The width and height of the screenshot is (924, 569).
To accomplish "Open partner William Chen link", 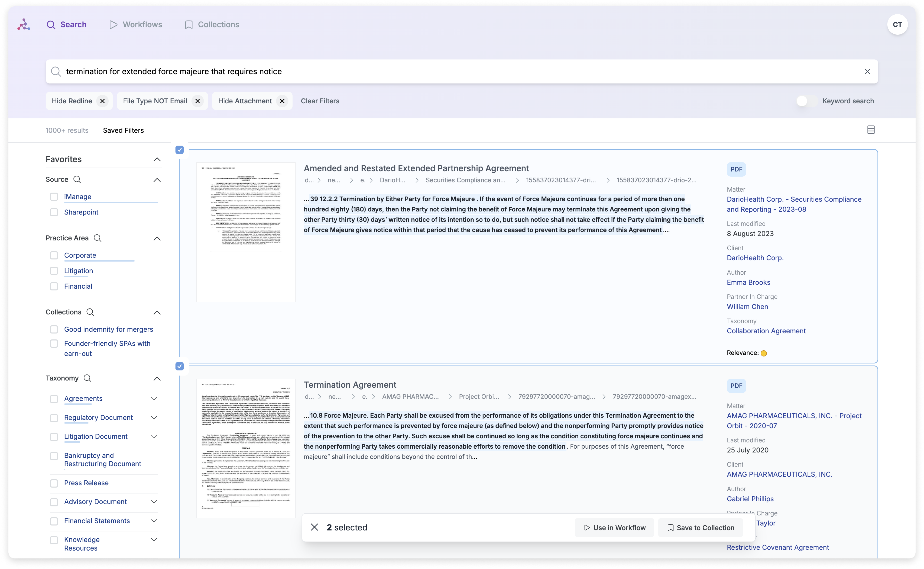I will pos(747,307).
